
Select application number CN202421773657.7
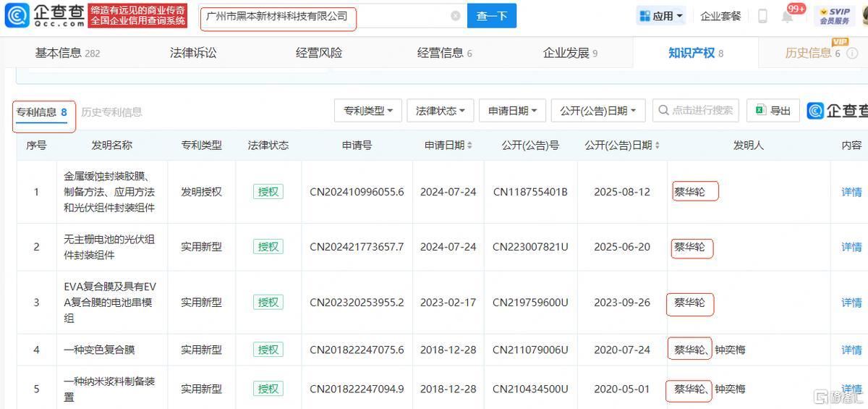coord(357,247)
